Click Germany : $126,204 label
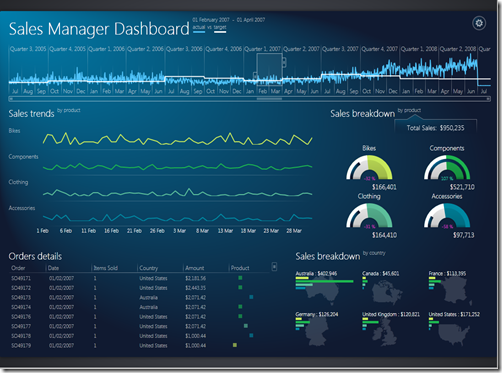The image size is (502, 373). pos(317,314)
